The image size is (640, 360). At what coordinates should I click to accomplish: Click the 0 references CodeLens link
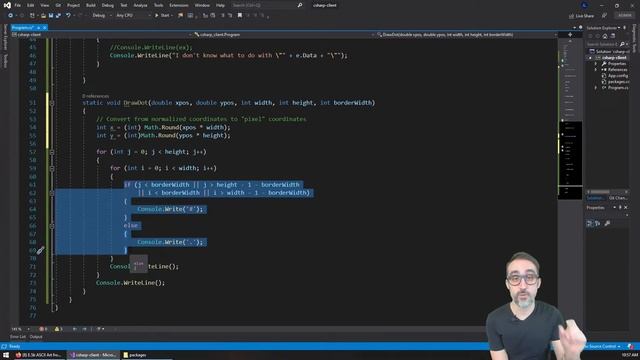pyautogui.click(x=96, y=96)
